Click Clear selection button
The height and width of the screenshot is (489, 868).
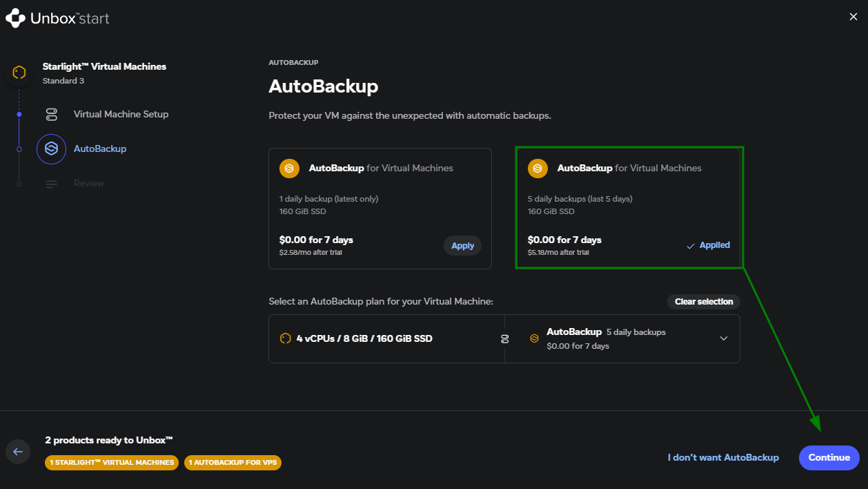[x=704, y=302]
